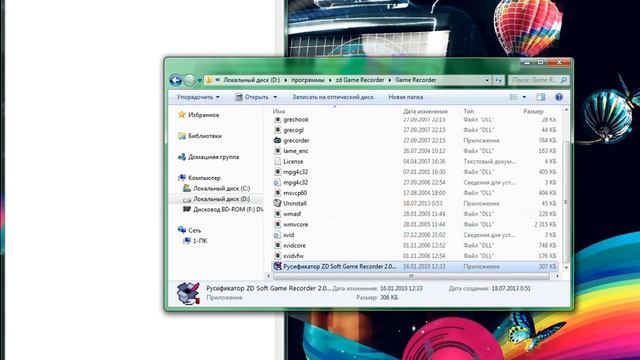640x360 pixels.
Task: Click the Uninstall application icon
Action: (x=278, y=203)
